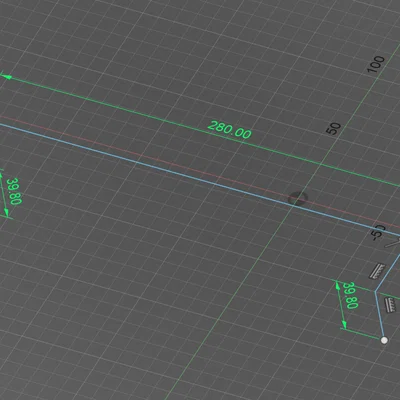Select the 39.80 dimension beside the white endpoint
This screenshot has height=400, width=400.
(350, 295)
